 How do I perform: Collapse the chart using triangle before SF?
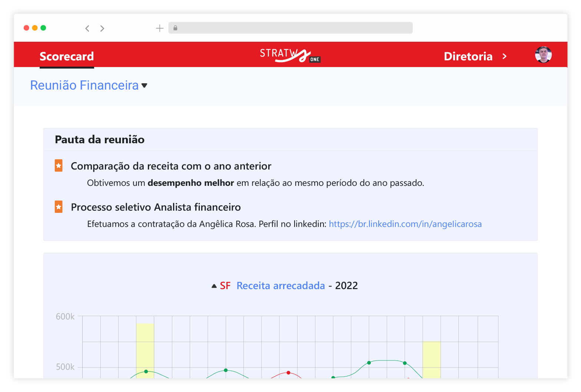pyautogui.click(x=214, y=286)
